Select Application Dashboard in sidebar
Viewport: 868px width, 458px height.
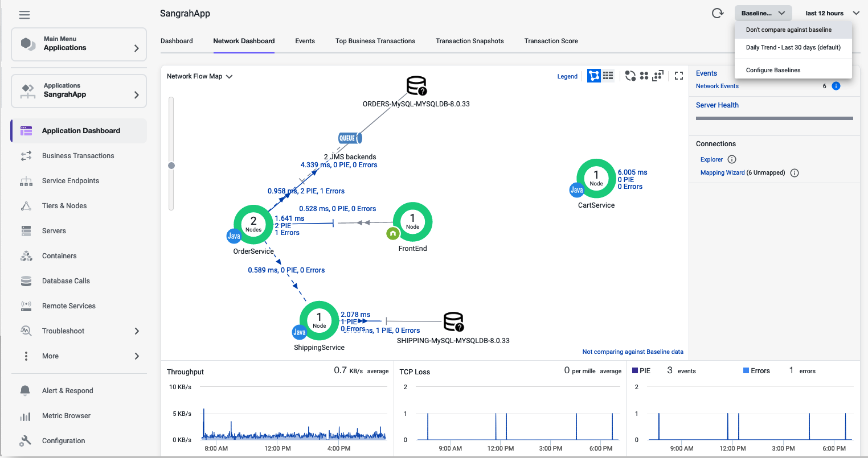pyautogui.click(x=79, y=131)
